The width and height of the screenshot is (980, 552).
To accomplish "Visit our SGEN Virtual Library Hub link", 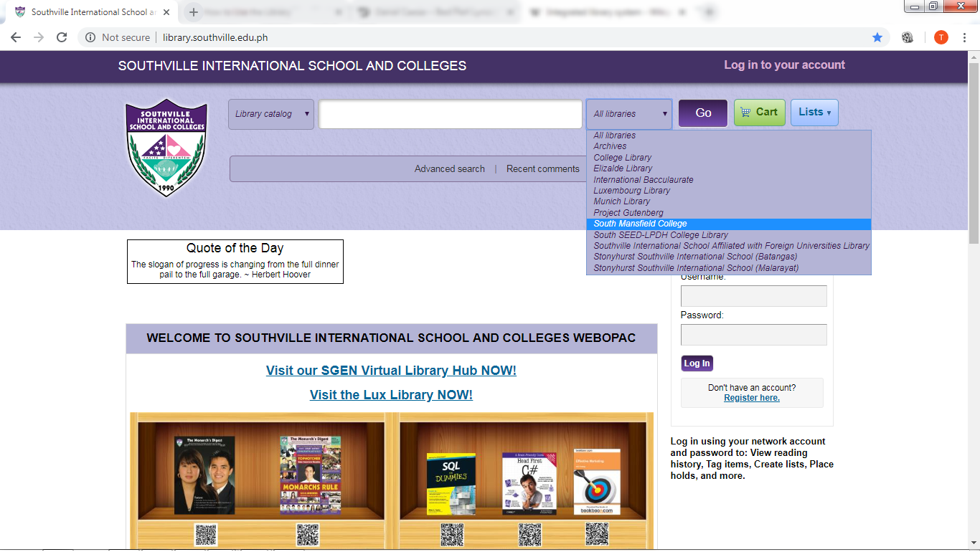I will (x=391, y=371).
